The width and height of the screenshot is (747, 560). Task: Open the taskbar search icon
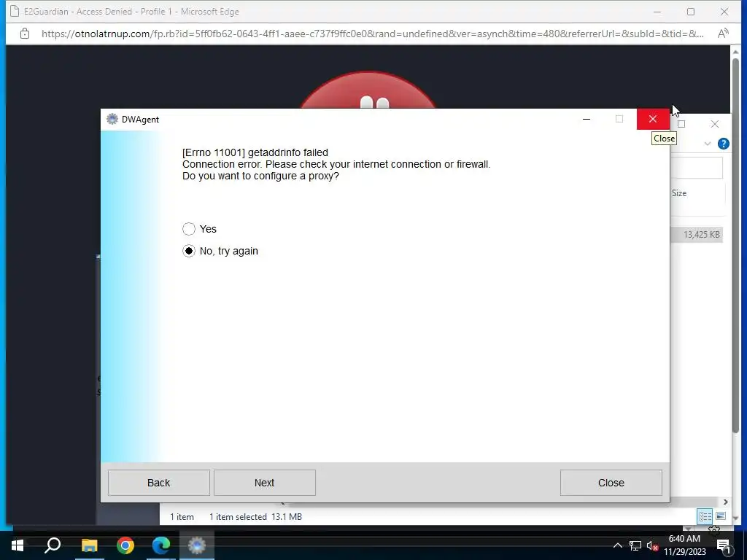coord(53,545)
